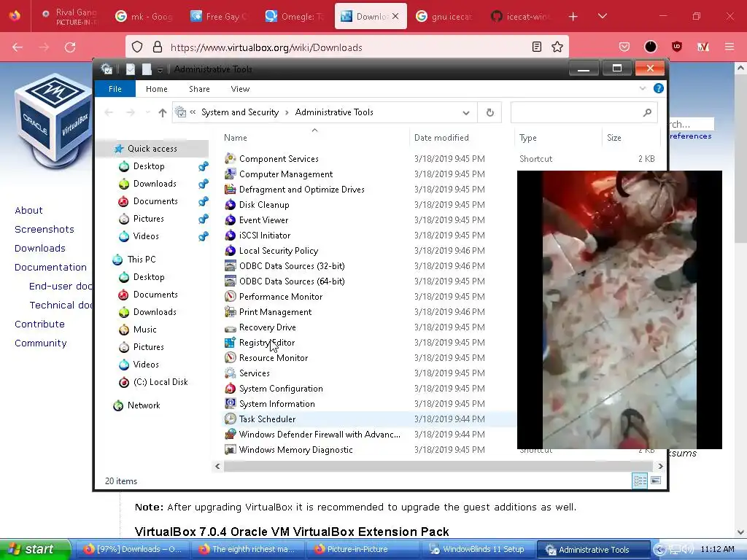This screenshot has height=560, width=747.
Task: Select Windows Memory Diagnostic icon
Action: point(230,449)
